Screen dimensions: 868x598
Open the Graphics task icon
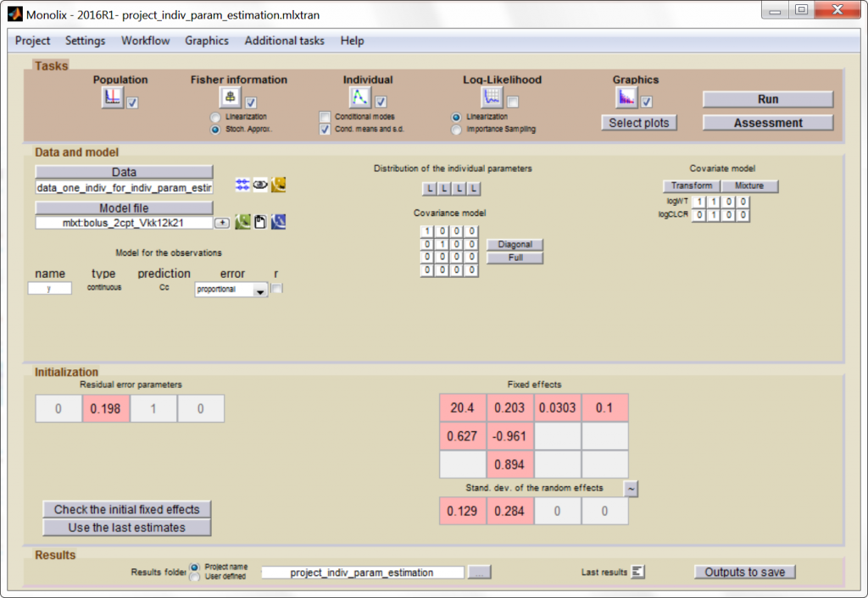coord(626,98)
